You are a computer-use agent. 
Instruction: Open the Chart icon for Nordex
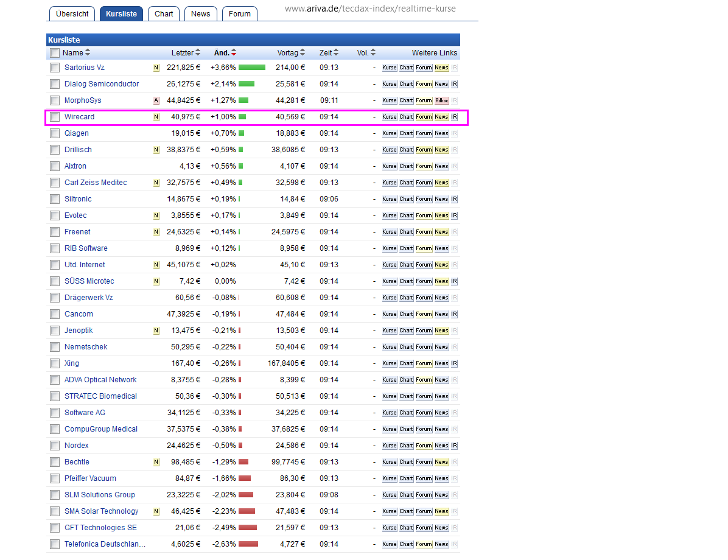tap(406, 446)
